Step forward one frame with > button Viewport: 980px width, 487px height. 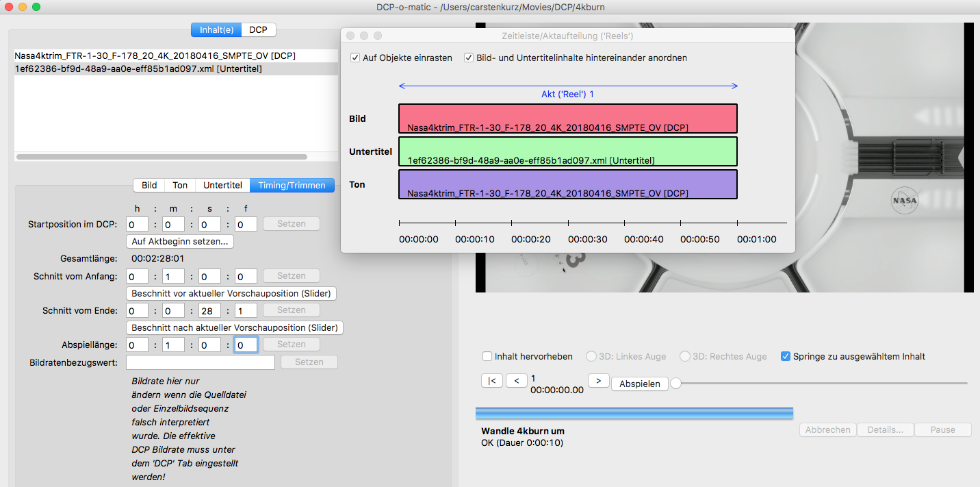[x=599, y=381]
